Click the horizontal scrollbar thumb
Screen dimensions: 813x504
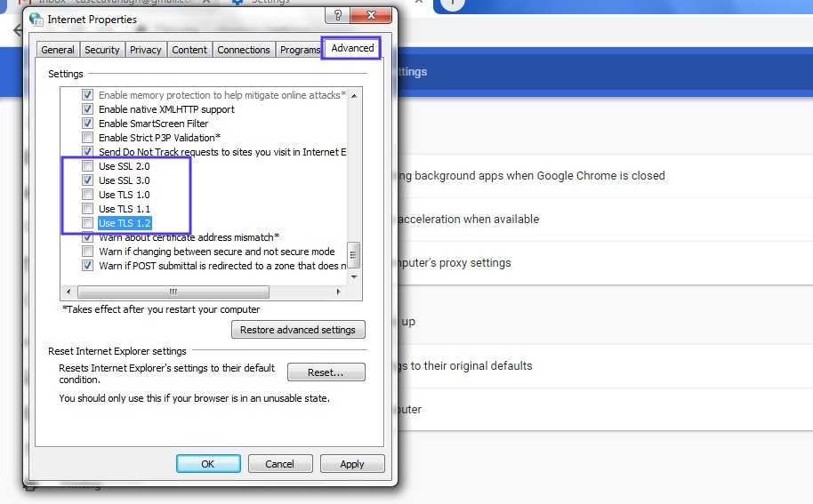pyautogui.click(x=173, y=292)
